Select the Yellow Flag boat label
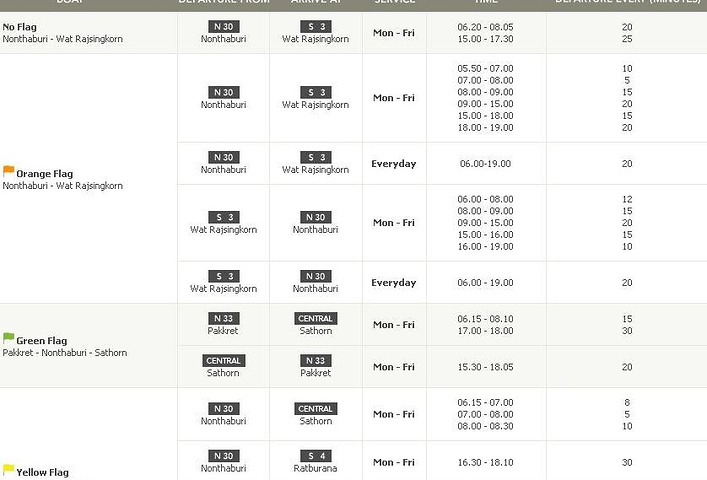The width and height of the screenshot is (707, 480). [42, 472]
